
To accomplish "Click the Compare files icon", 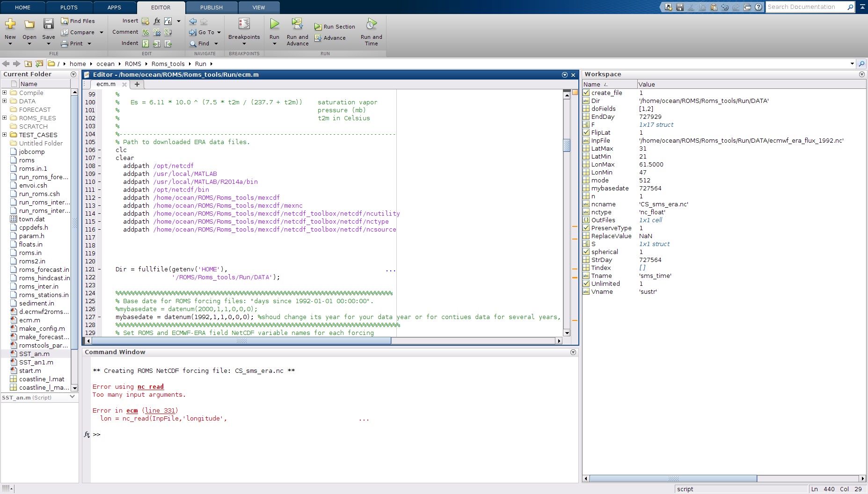I will tap(65, 32).
